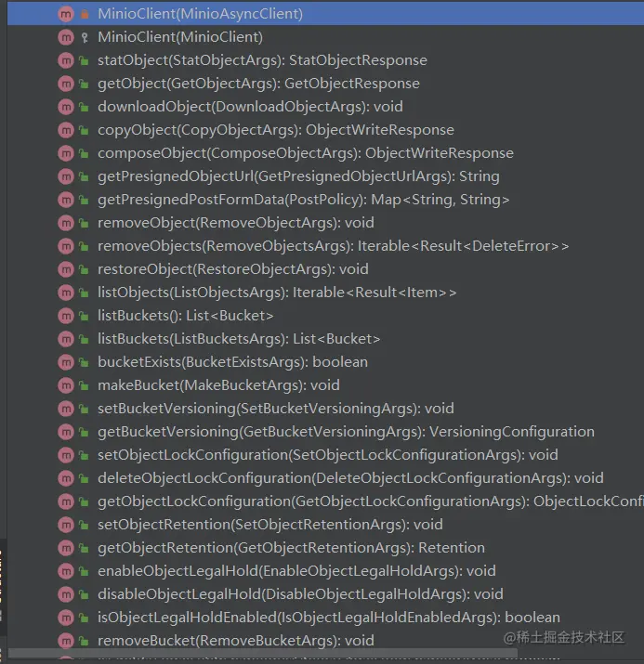Select getObjectLockConfiguration method
This screenshot has height=664, width=644.
371,501
